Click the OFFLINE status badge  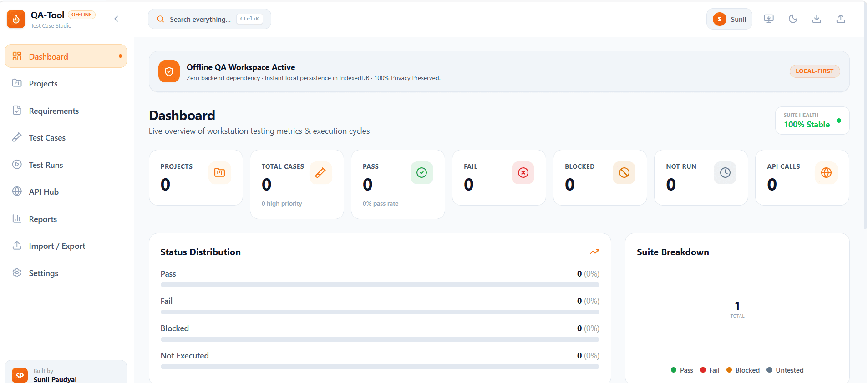(x=81, y=15)
